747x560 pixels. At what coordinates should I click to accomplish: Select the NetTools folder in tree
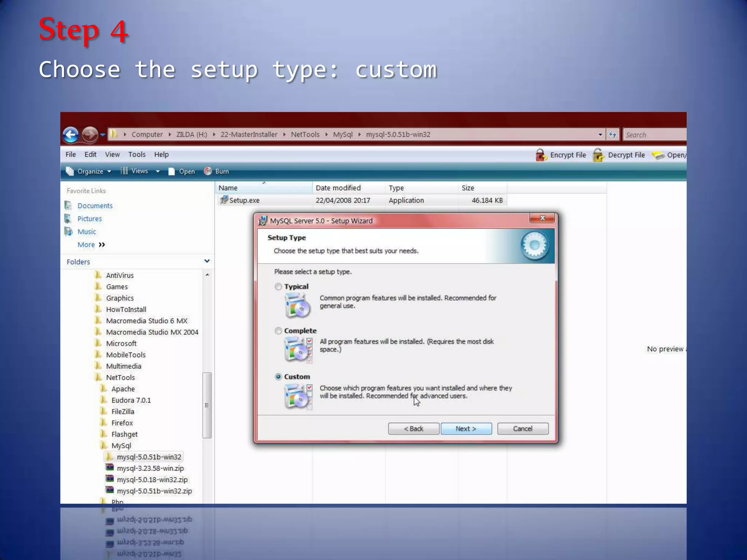(120, 377)
